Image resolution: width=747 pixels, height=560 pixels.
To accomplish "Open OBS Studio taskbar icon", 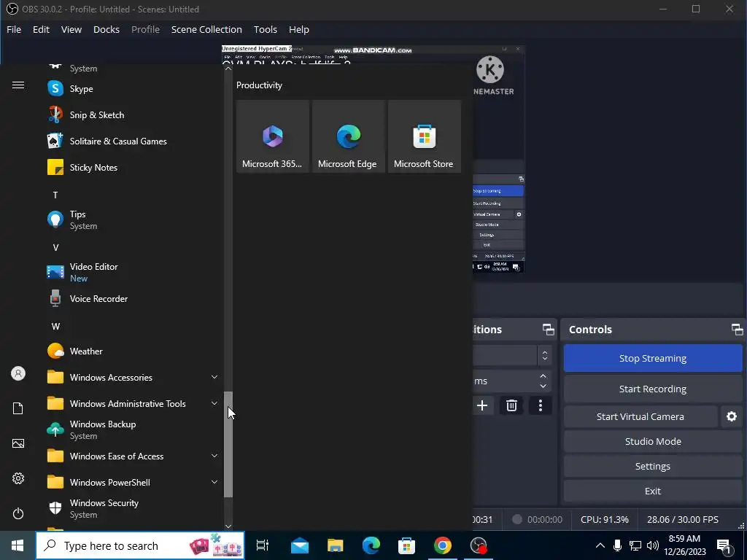I will (479, 545).
